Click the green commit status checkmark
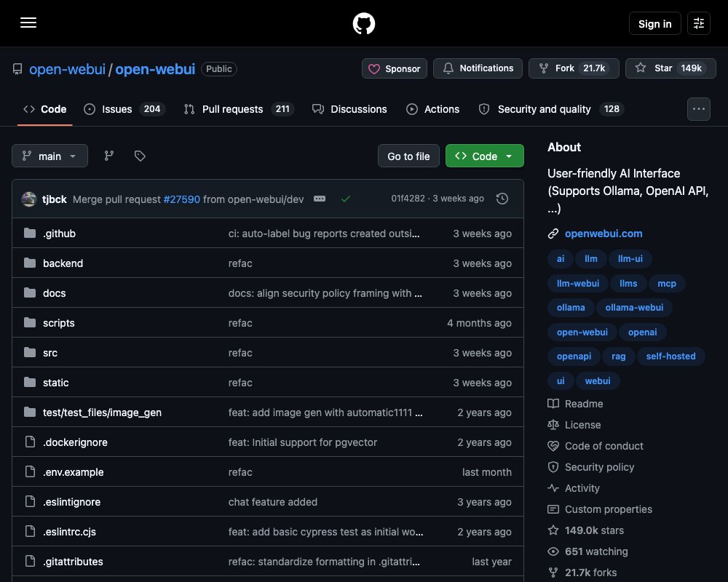728x582 pixels. tap(345, 199)
